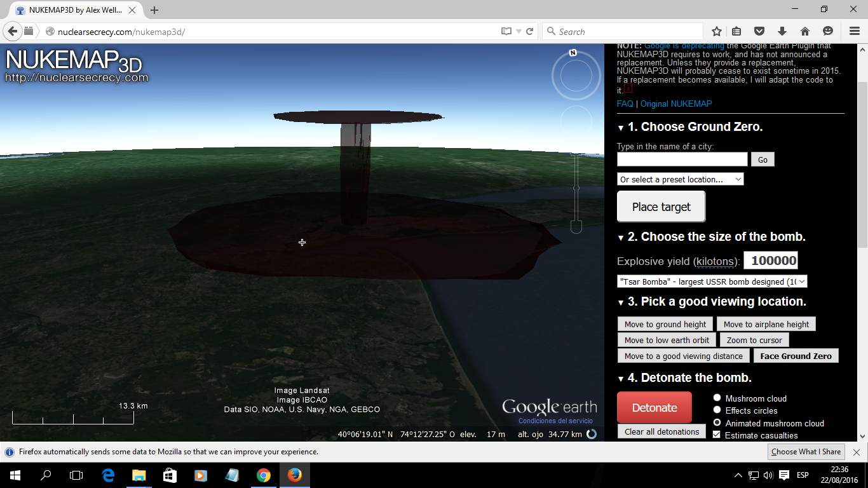Screen dimensions: 868x488
Task: Show hidden tray icons chevron
Action: point(738,475)
